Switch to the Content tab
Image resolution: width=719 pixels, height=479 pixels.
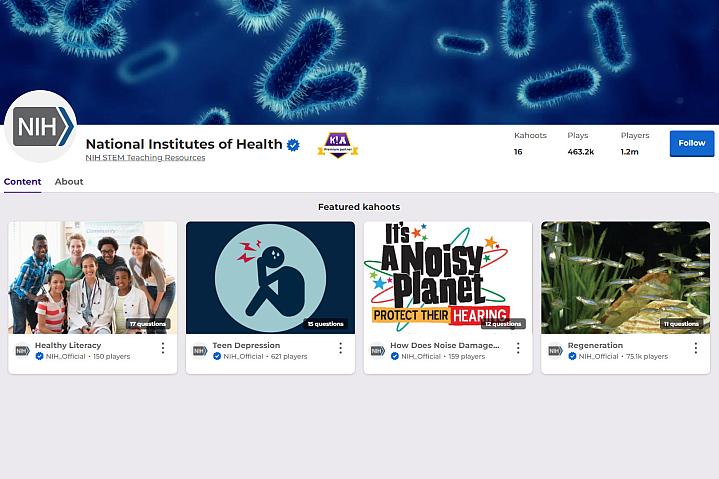[22, 182]
